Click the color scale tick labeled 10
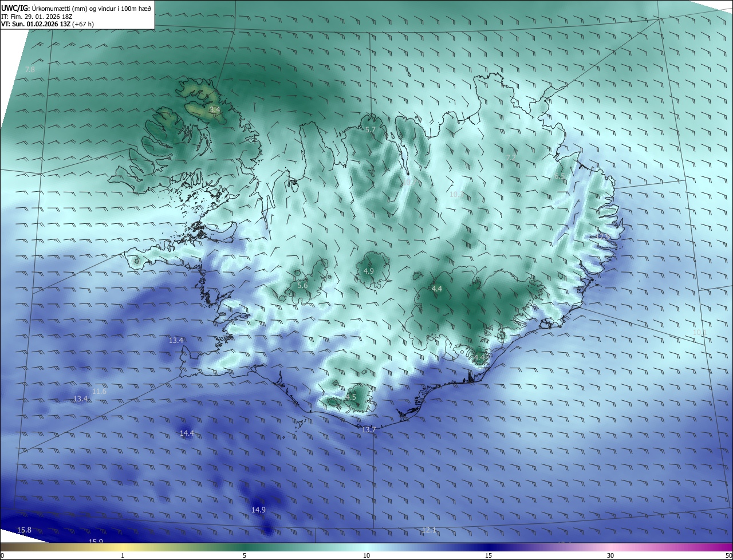 366,555
